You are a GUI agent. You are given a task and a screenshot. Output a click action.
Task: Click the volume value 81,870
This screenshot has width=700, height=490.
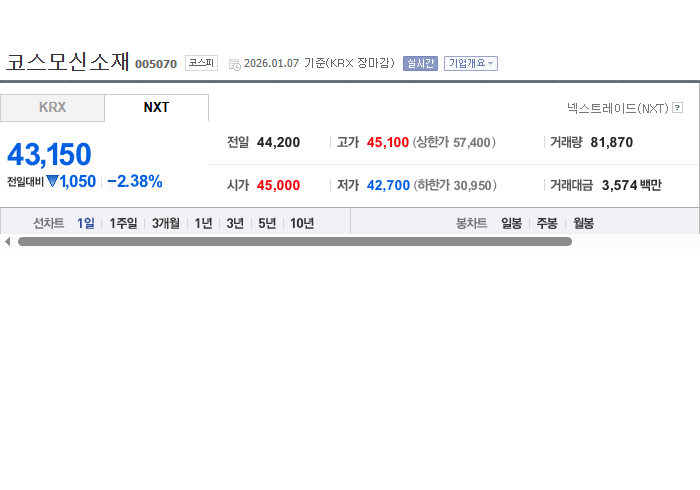[612, 142]
